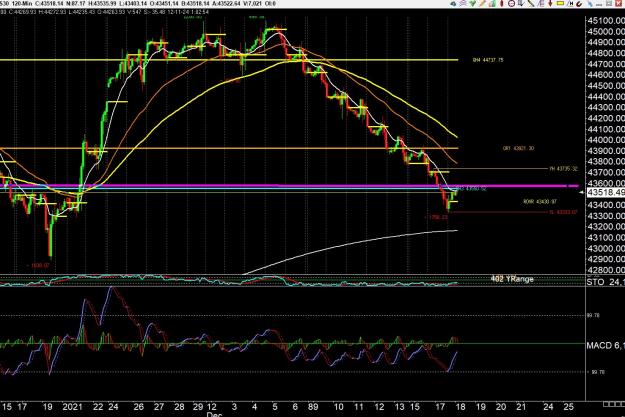Click the 44500.00 price axis label

(x=606, y=86)
